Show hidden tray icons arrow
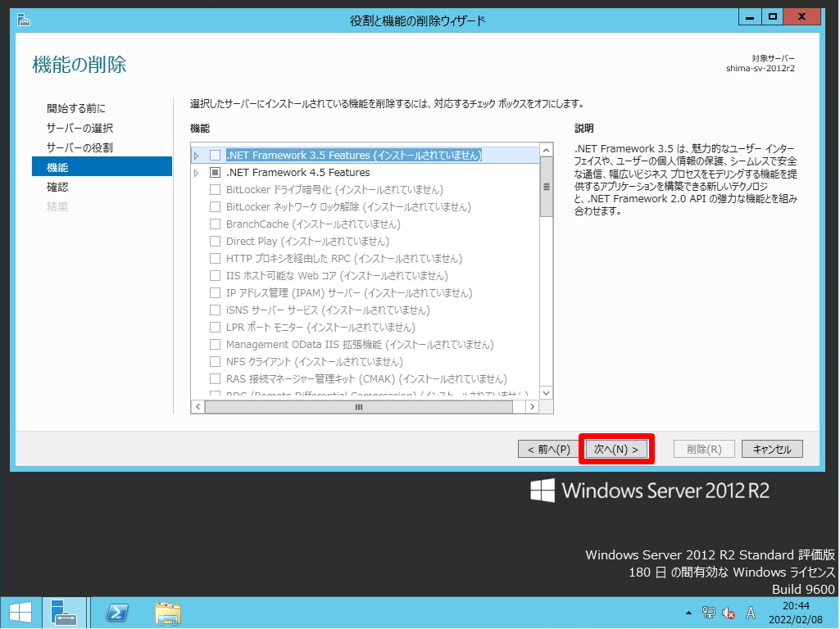Screen dimensions: 840x629 [688, 613]
